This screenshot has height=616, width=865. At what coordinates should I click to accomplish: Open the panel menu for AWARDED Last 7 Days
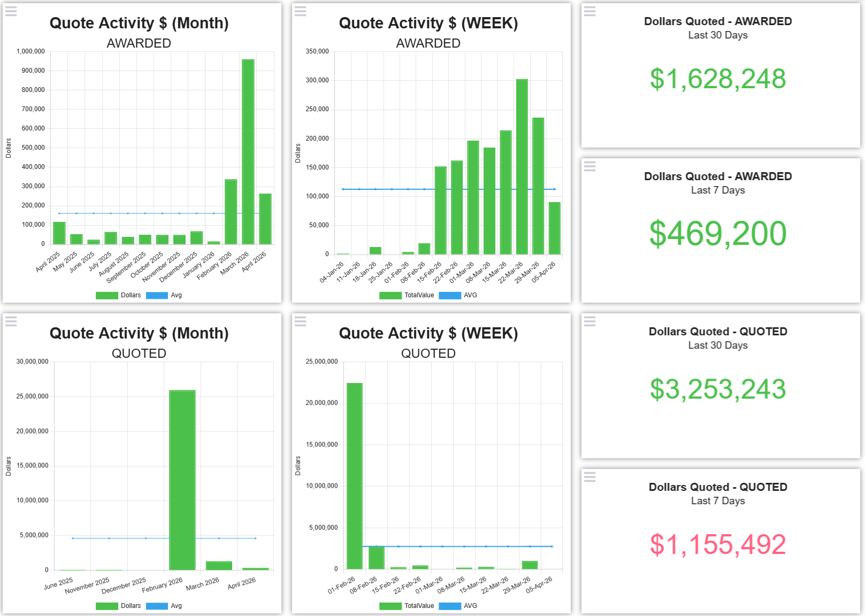tap(590, 166)
